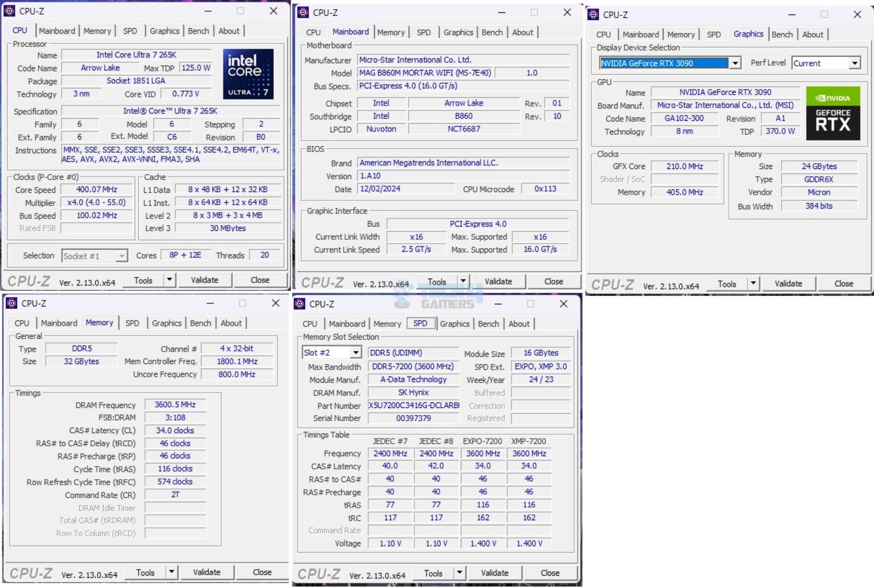Click the Uncore Frequency value 800.0 MHz
This screenshot has height=588, width=874.
tap(237, 374)
